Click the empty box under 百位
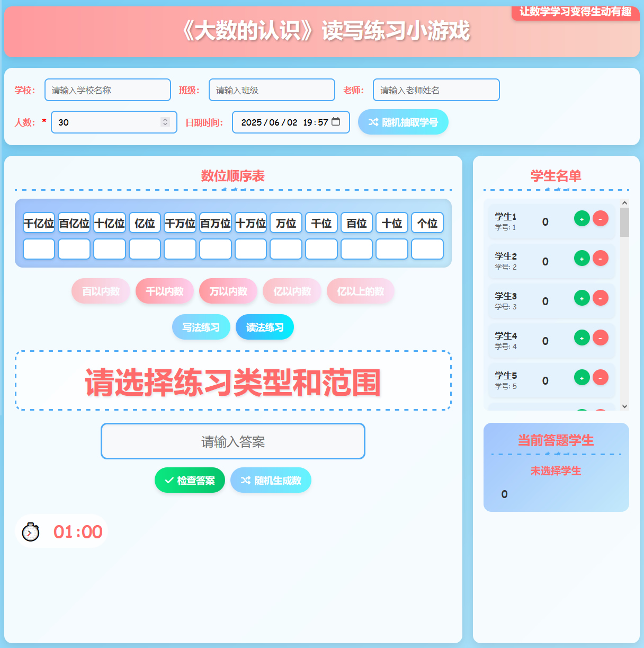Image resolution: width=644 pixels, height=648 pixels. [x=356, y=249]
